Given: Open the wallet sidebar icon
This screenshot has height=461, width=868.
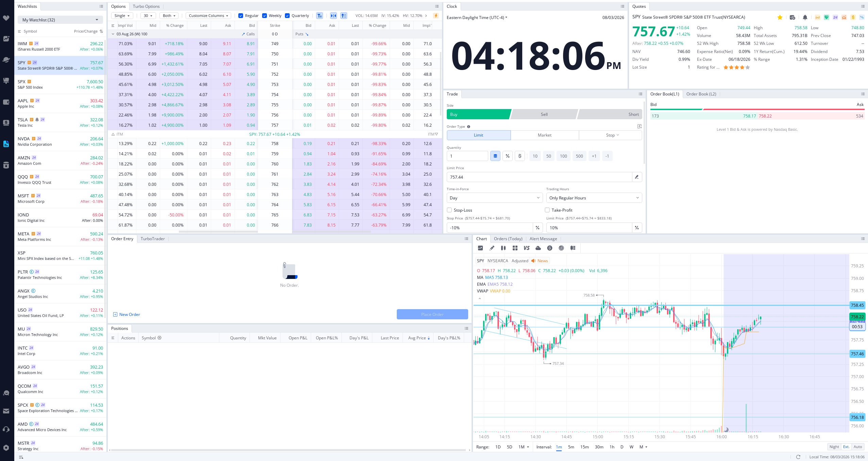Looking at the screenshot, I should click(6, 102).
